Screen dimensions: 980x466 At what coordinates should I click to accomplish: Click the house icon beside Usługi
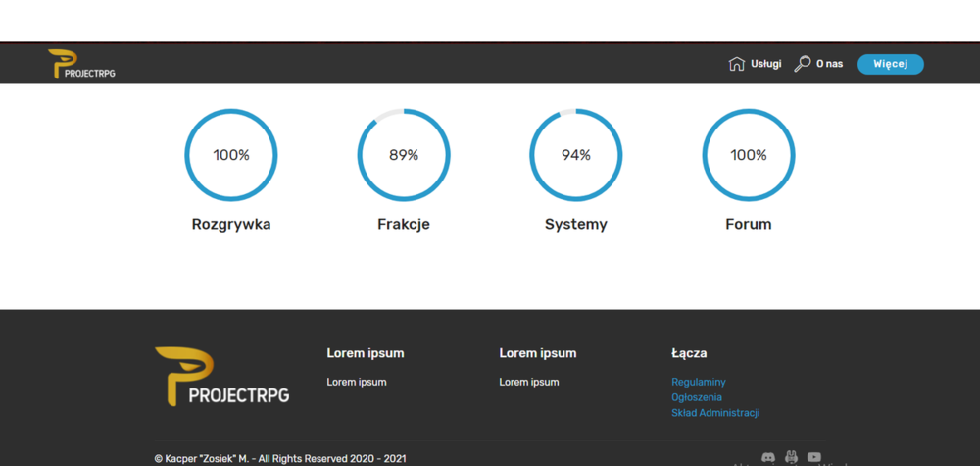tap(737, 64)
